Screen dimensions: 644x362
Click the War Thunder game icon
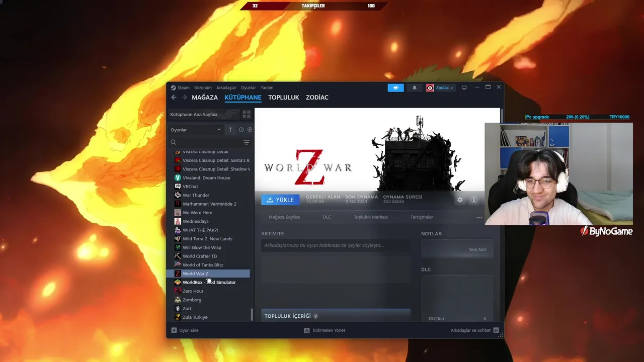(178, 195)
